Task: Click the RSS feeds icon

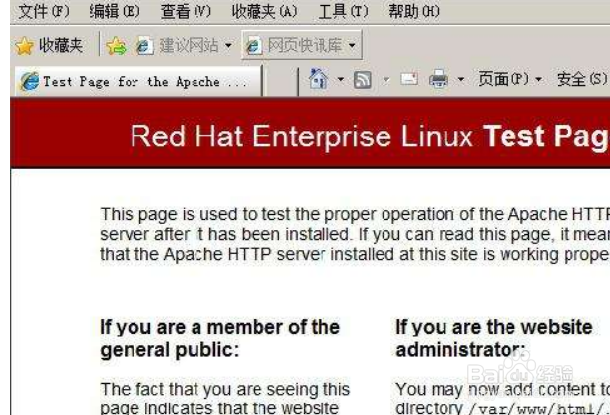Action: tap(363, 80)
